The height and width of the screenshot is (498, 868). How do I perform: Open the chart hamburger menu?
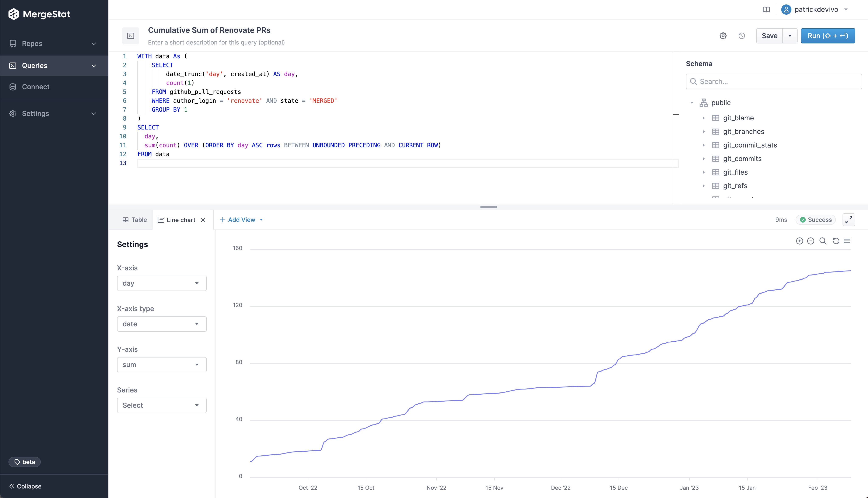click(x=847, y=241)
